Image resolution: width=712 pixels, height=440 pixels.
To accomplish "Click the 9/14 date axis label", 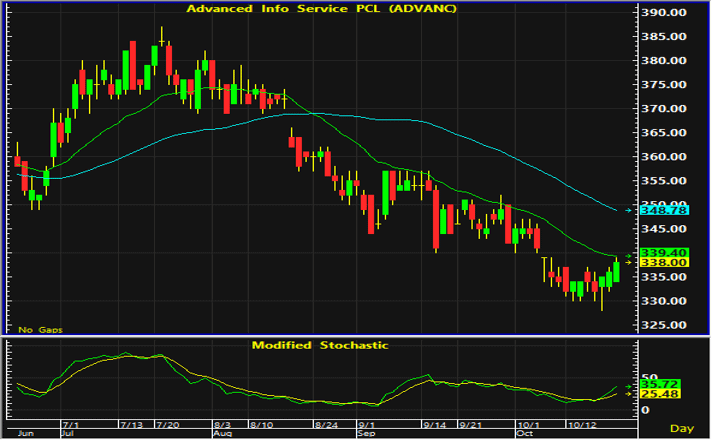I will (435, 425).
